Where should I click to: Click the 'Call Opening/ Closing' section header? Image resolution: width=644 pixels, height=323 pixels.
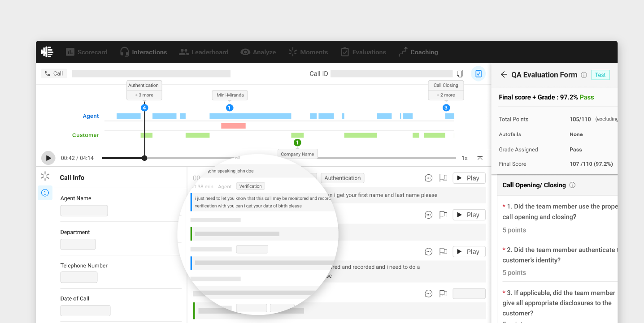click(534, 185)
